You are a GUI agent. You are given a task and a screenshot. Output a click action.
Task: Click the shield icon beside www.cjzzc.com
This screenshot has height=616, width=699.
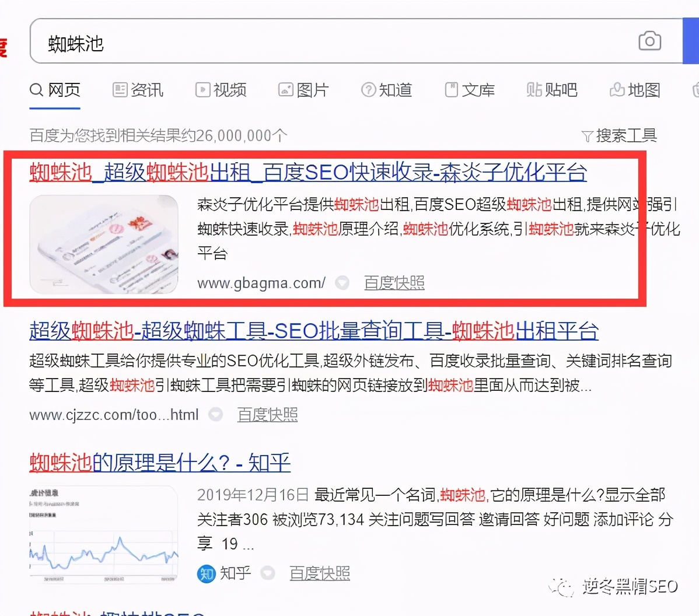coord(216,415)
